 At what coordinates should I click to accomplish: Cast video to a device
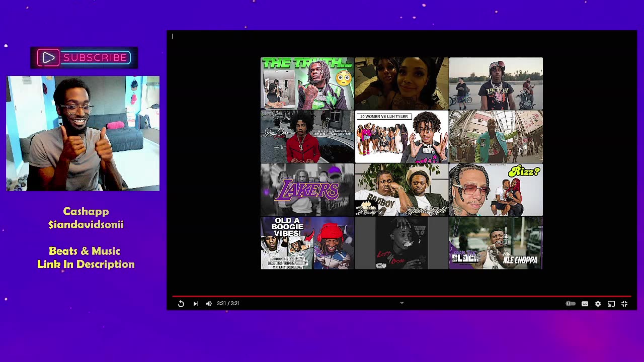pyautogui.click(x=611, y=304)
